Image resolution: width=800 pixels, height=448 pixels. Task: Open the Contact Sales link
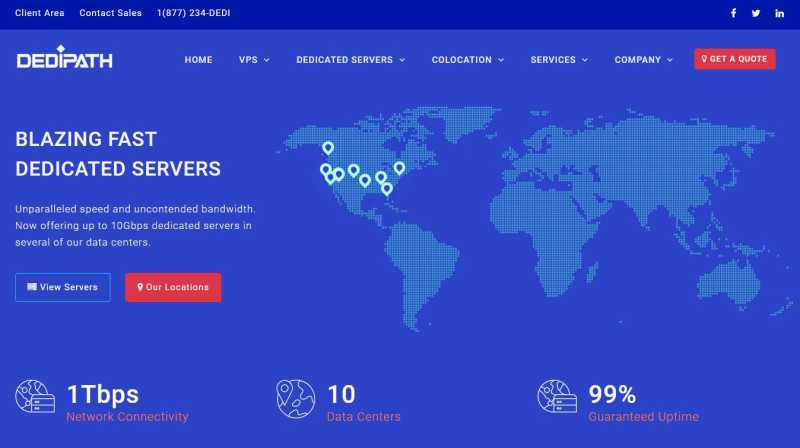click(110, 13)
